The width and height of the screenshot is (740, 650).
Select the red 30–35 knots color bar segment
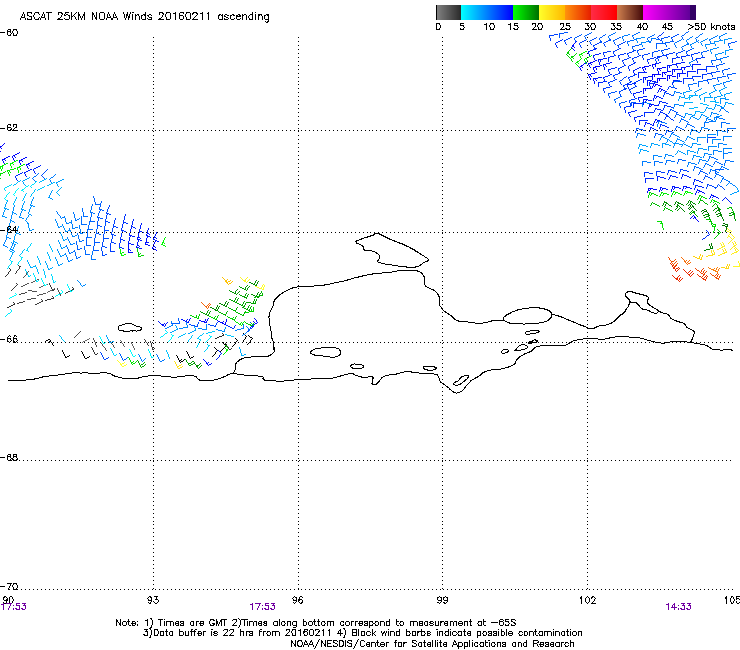(604, 12)
